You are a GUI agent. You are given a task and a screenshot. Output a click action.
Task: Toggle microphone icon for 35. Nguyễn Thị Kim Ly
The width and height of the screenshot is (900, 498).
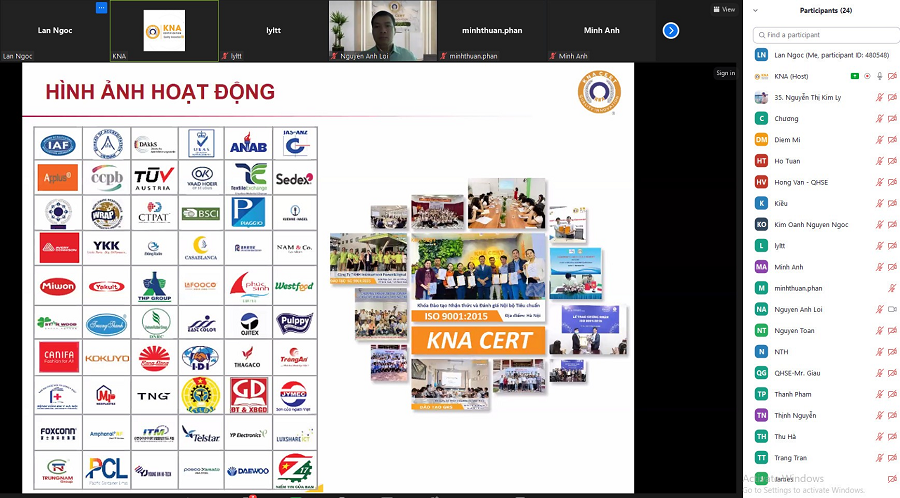click(x=879, y=98)
